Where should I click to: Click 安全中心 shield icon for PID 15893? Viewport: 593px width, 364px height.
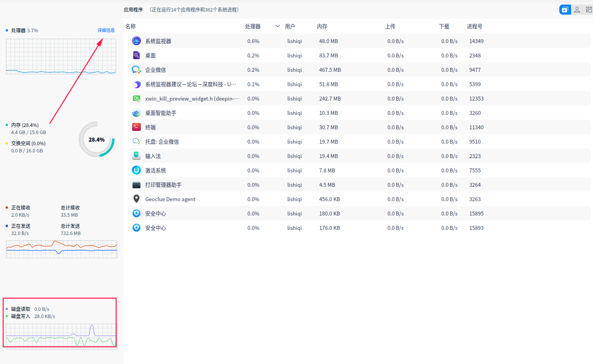[x=136, y=228]
